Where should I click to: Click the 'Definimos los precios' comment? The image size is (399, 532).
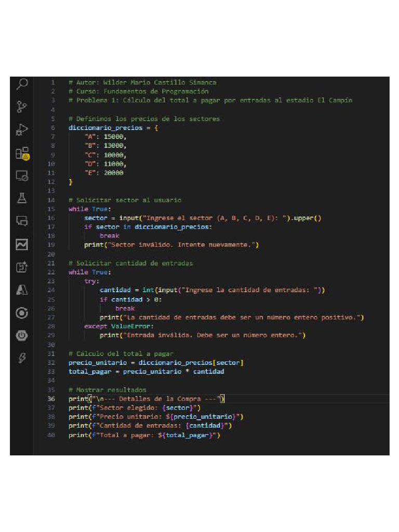(144, 119)
